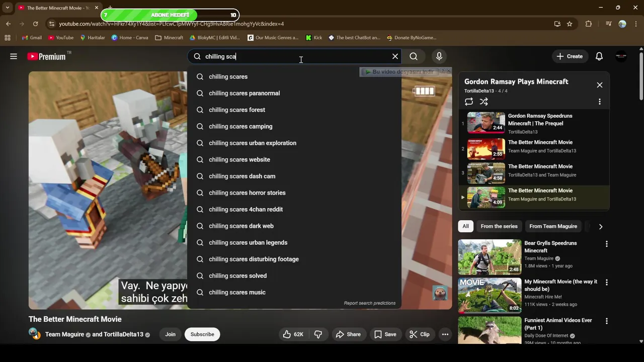
Task: Like the video with 62K likes
Action: 293,334
